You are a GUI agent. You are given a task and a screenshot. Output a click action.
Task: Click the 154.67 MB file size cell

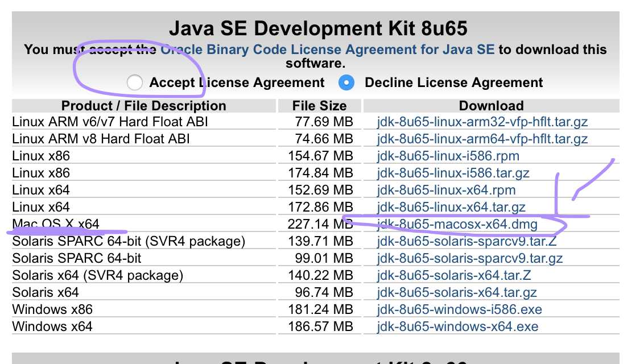click(x=320, y=156)
